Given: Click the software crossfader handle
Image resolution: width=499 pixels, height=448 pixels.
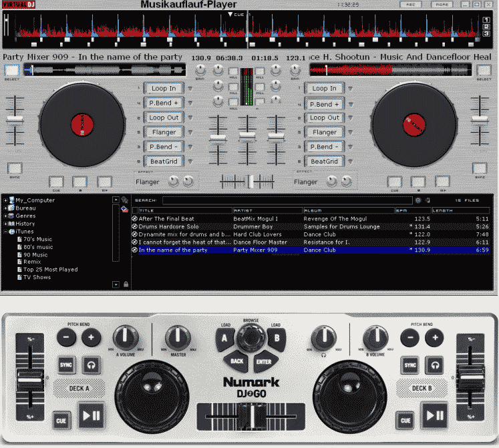Looking at the screenshot, I should pos(251,182).
